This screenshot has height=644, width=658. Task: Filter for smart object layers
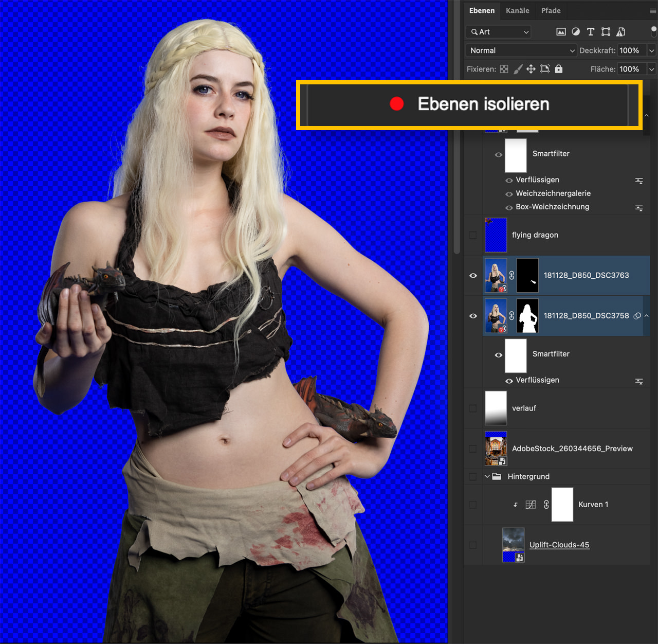click(x=620, y=32)
